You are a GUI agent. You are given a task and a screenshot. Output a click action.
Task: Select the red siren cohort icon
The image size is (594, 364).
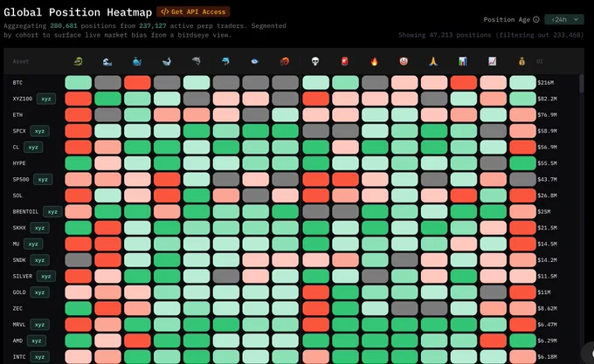pos(345,61)
